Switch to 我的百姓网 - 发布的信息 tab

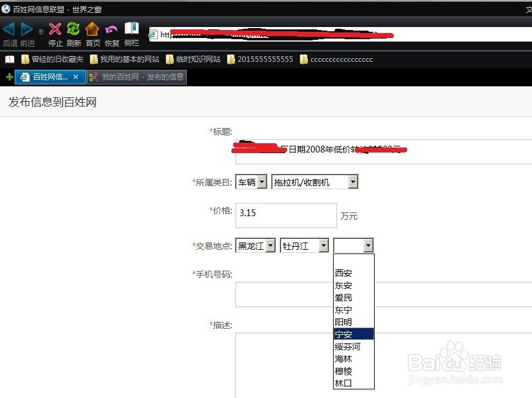tap(137, 77)
